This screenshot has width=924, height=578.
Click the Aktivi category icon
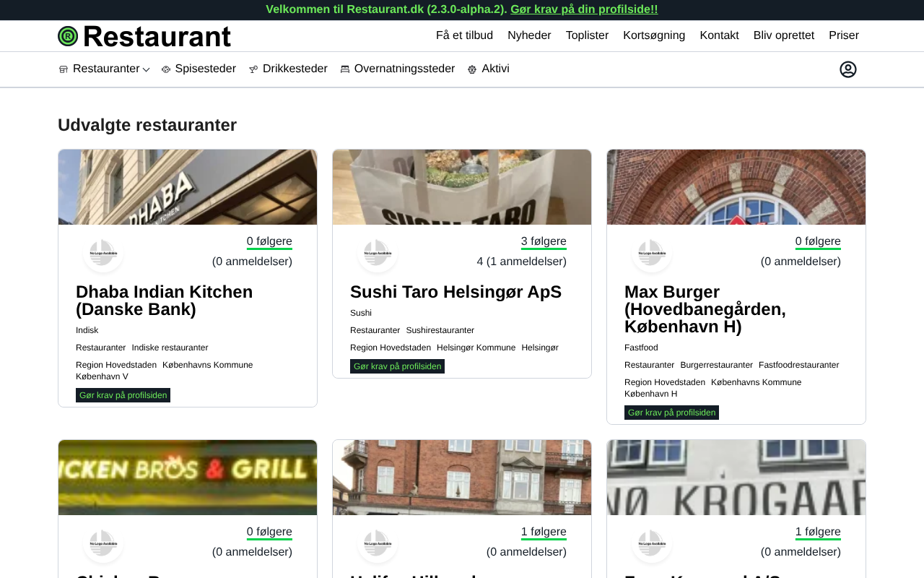coord(472,69)
